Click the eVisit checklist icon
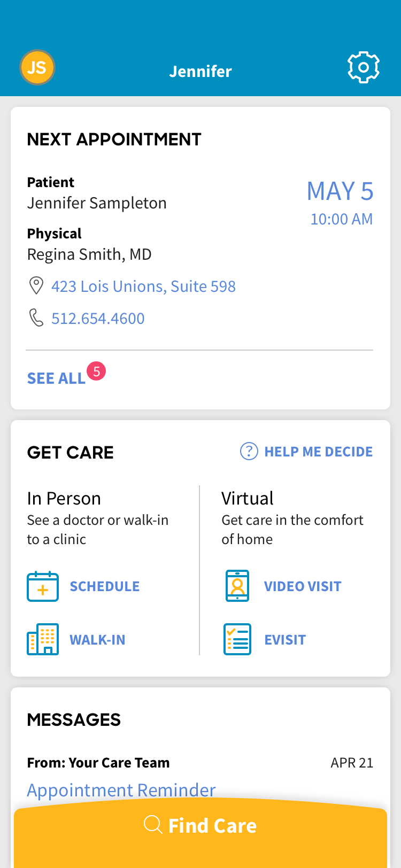The image size is (401, 868). tap(237, 639)
